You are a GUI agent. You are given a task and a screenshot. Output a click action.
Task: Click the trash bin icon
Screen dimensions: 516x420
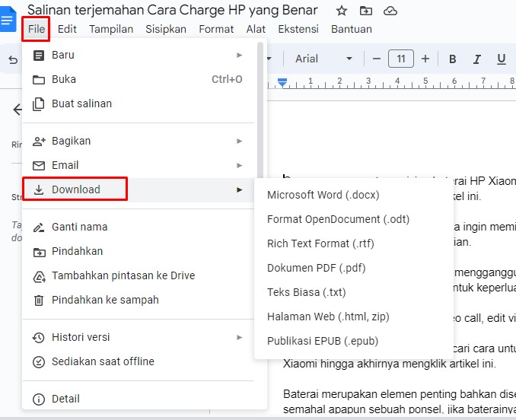click(39, 301)
